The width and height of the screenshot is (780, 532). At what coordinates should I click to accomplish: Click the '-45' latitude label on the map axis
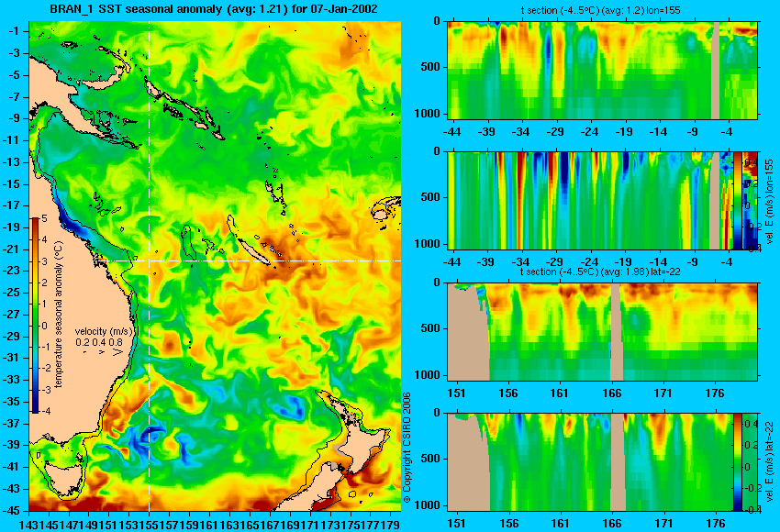(x=12, y=511)
